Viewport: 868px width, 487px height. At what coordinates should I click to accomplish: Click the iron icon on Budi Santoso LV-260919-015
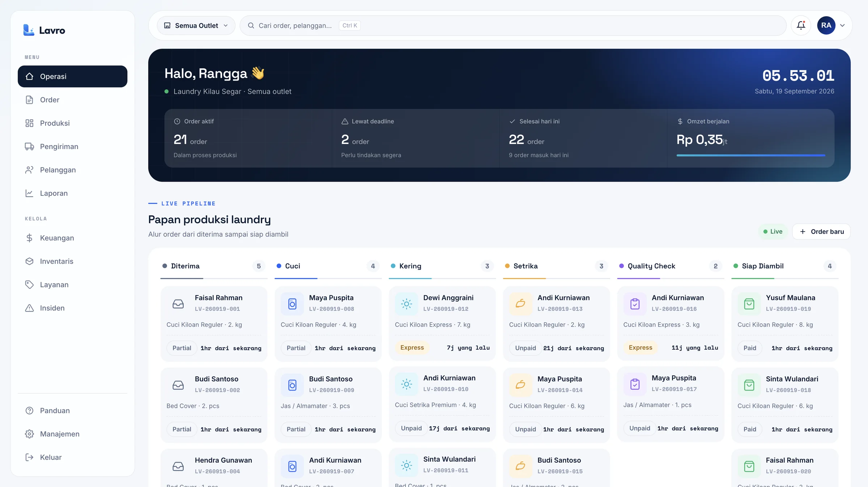[520, 466]
